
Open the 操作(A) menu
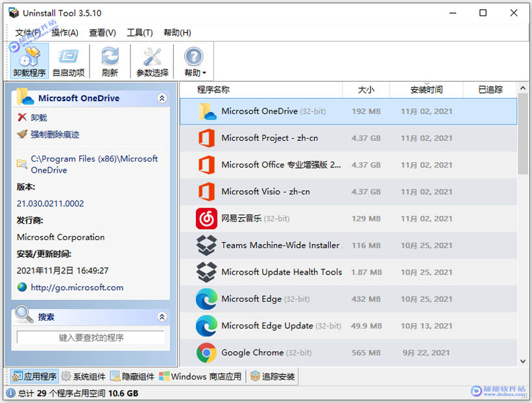click(65, 32)
